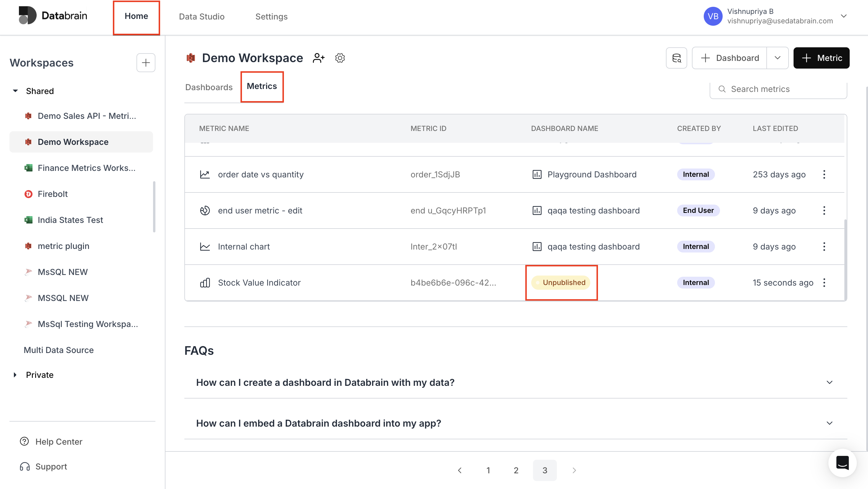
Task: Open workspace settings via gear icon
Action: pos(340,58)
